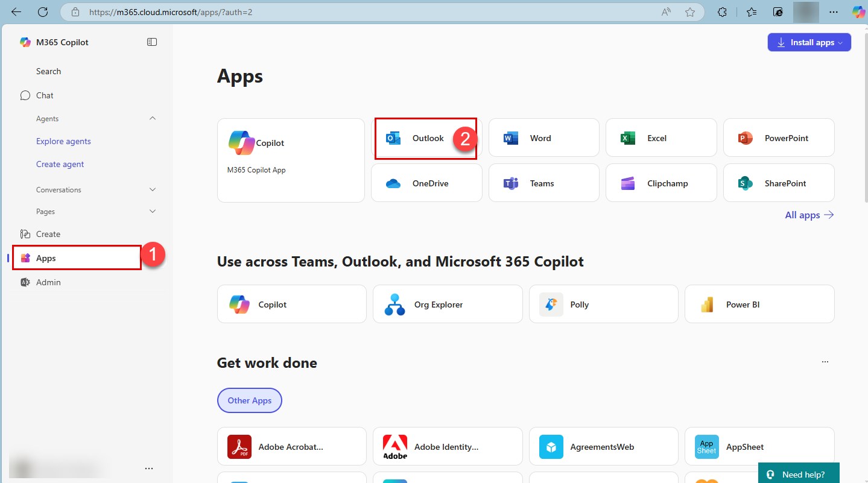This screenshot has width=868, height=483.
Task: Open the SharePoint app tile
Action: 778,183
